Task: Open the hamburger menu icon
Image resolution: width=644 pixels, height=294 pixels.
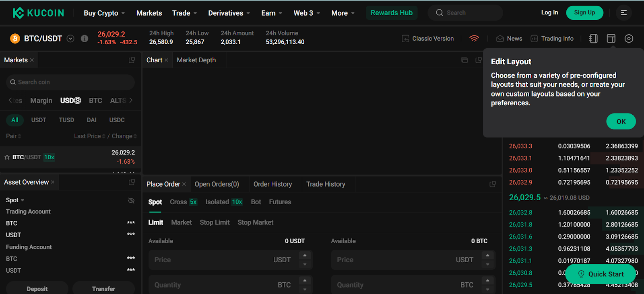Action: (623, 13)
